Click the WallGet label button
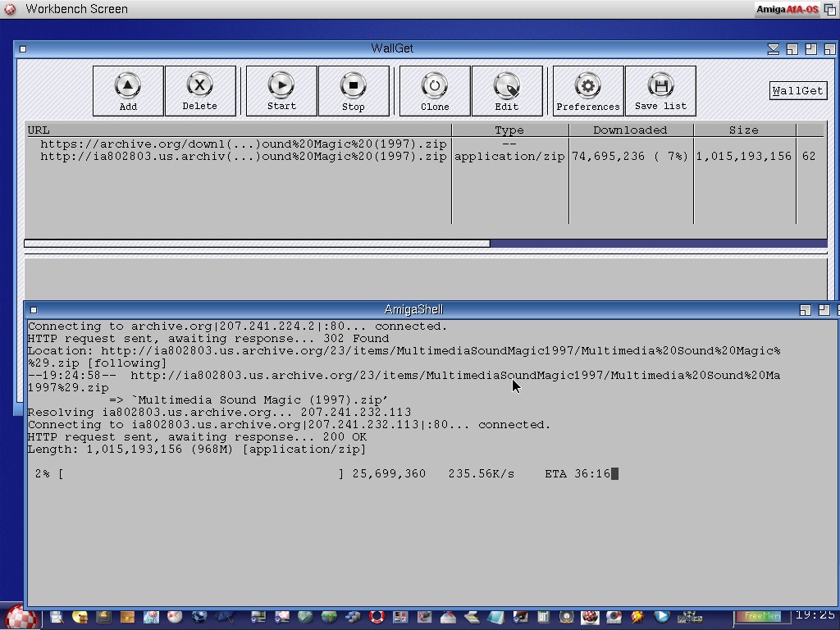 (797, 91)
